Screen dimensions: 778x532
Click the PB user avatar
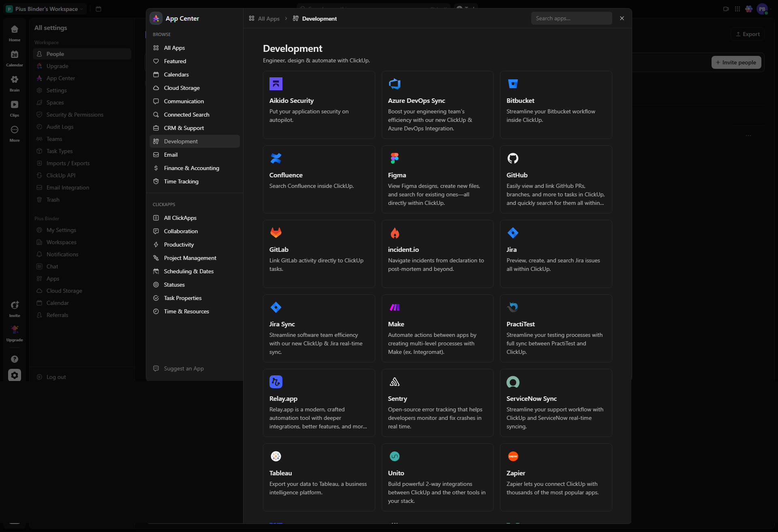tap(762, 9)
